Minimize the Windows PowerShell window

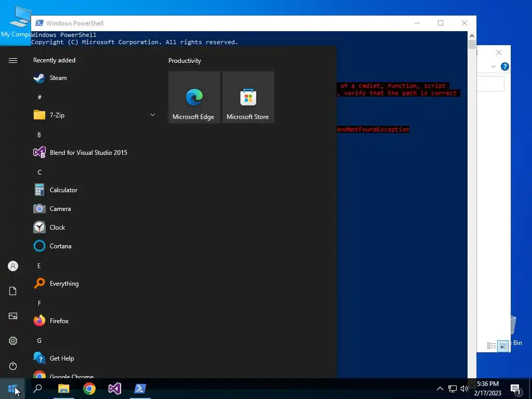coord(417,23)
